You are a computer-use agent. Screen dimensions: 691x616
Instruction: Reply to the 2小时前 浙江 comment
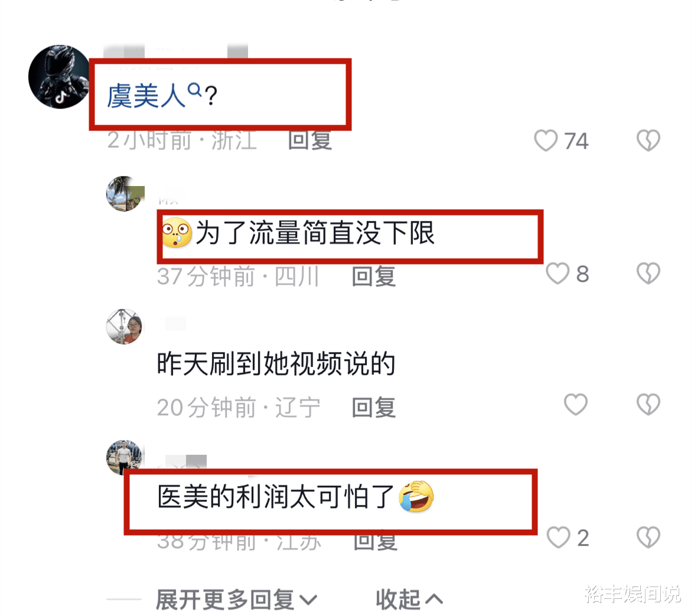[310, 140]
